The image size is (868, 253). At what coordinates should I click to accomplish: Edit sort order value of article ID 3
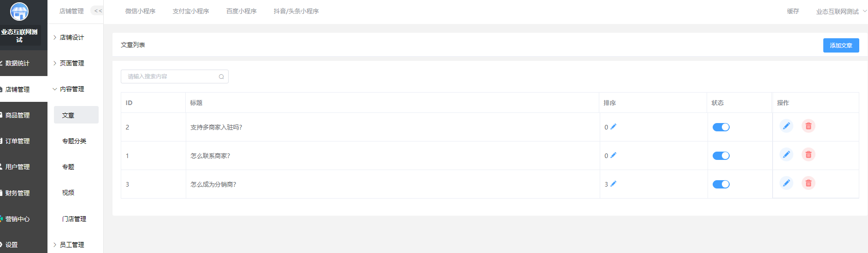pos(613,184)
